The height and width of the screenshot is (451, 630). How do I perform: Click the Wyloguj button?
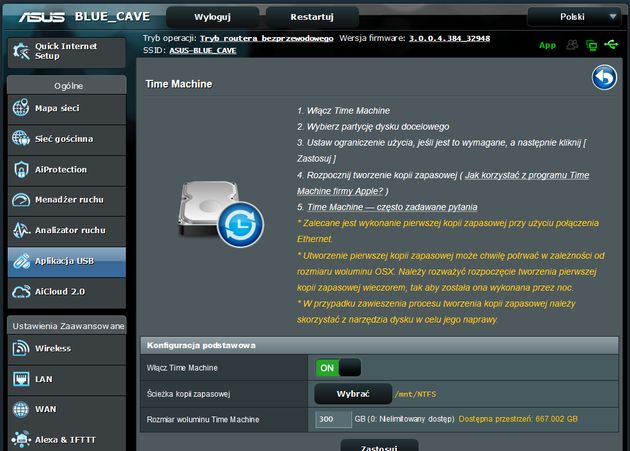[x=212, y=17]
